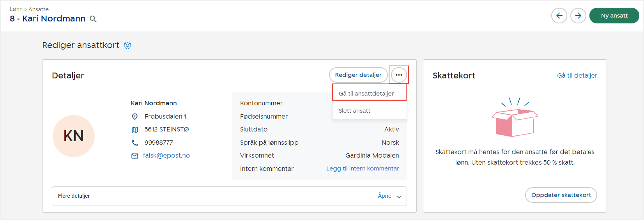The width and height of the screenshot is (644, 220).
Task: Click the three-dots more options button
Action: click(x=399, y=75)
